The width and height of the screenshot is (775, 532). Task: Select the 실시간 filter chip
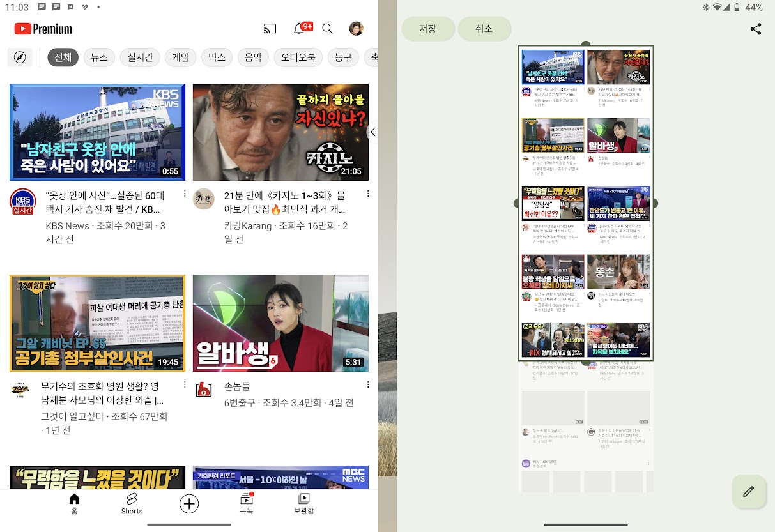140,57
